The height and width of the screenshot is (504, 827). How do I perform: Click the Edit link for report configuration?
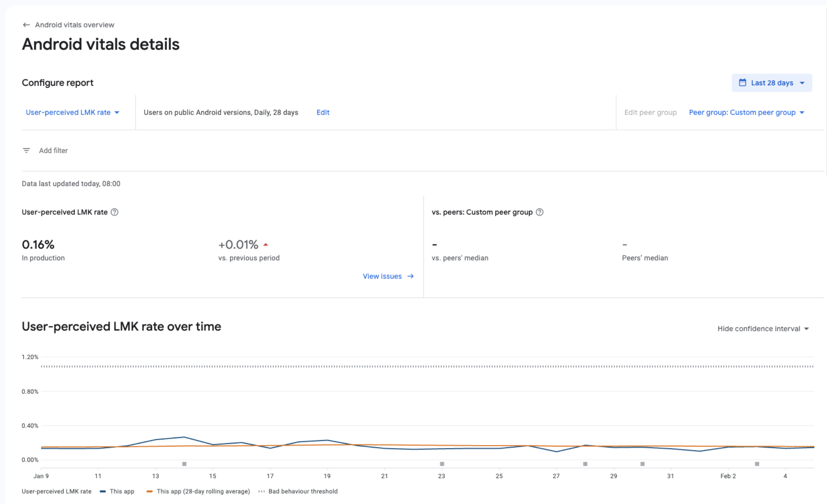(x=323, y=112)
